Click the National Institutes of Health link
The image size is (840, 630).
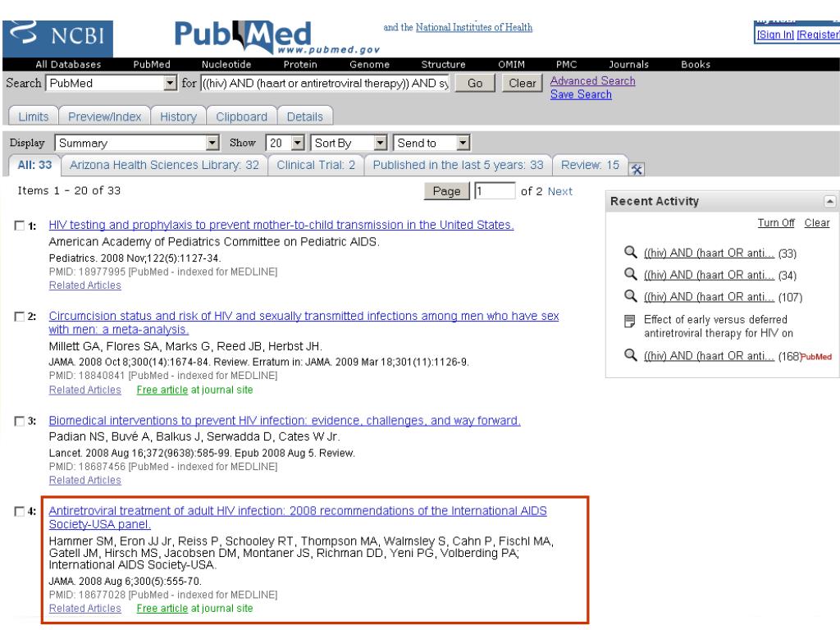point(473,27)
